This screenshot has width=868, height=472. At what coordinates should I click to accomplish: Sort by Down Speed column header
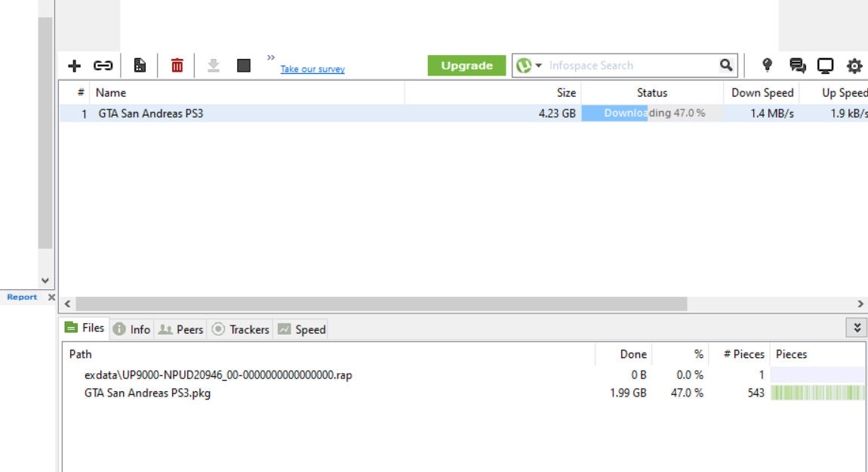click(x=762, y=93)
